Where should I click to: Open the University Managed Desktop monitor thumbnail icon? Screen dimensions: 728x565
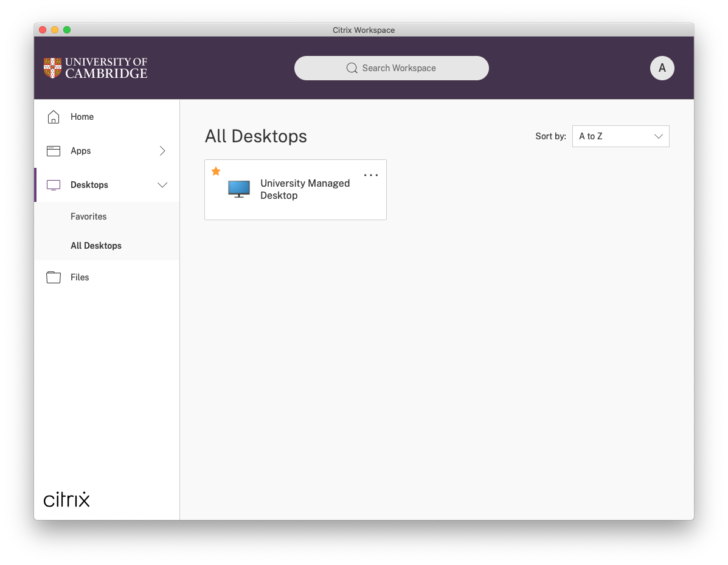click(238, 189)
